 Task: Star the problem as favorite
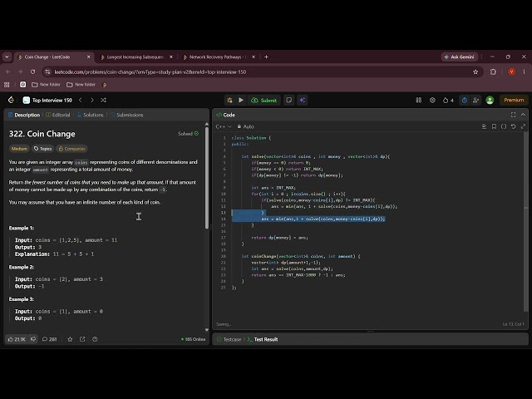(70, 339)
